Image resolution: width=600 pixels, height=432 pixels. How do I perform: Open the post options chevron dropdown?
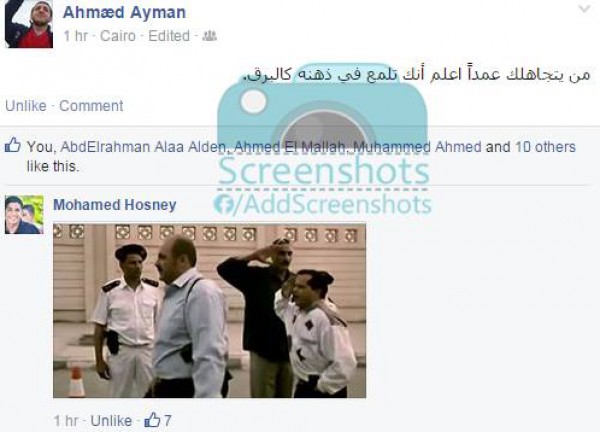(x=584, y=9)
